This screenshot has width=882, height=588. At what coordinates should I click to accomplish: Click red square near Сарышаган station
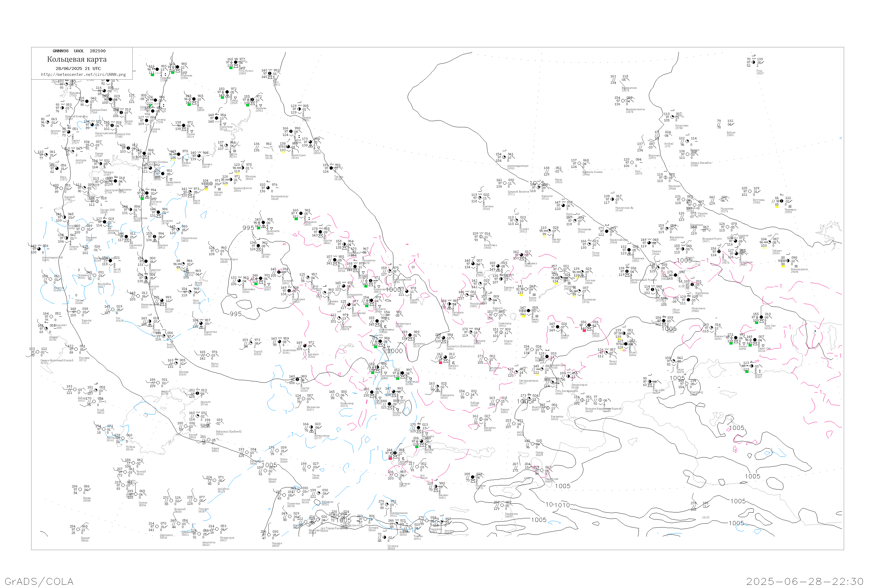(x=390, y=458)
